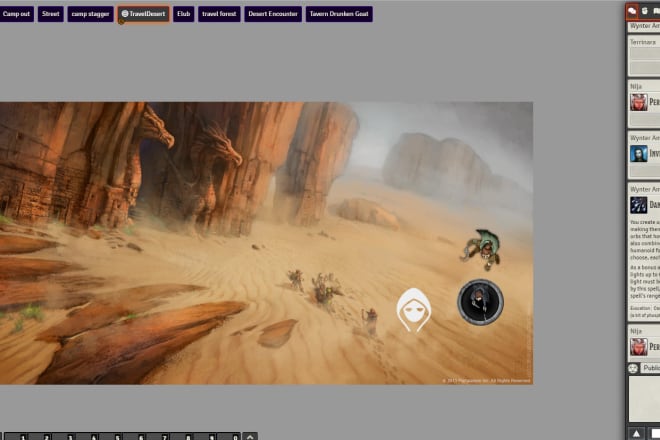Select the green winged creature token
660x440 pixels.
tap(482, 249)
